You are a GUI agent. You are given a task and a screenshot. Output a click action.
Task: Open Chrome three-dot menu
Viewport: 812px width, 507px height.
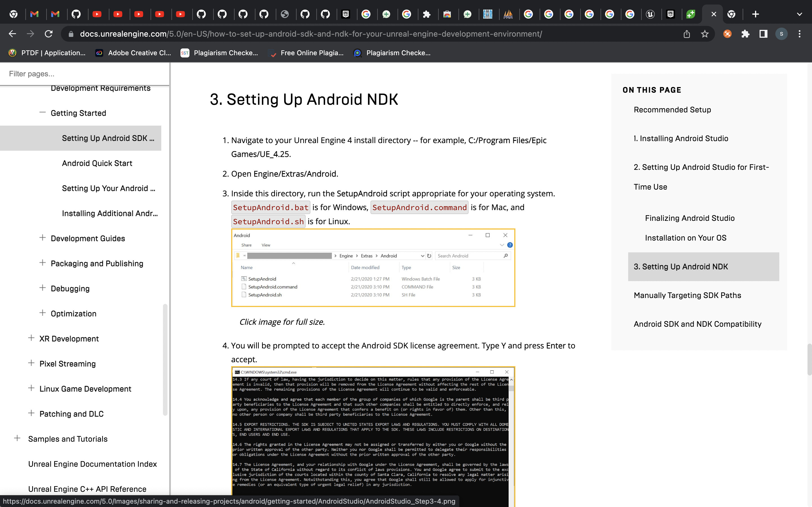click(x=799, y=34)
